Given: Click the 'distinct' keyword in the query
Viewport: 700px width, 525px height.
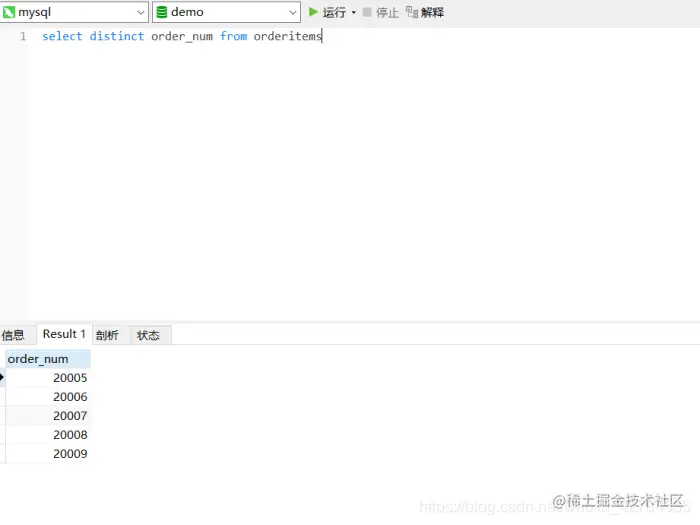Looking at the screenshot, I should [x=117, y=36].
